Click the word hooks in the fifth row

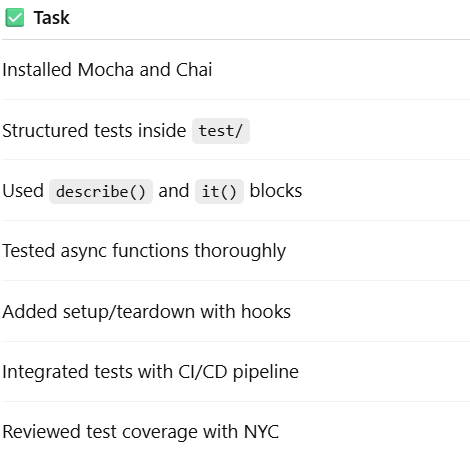click(266, 311)
